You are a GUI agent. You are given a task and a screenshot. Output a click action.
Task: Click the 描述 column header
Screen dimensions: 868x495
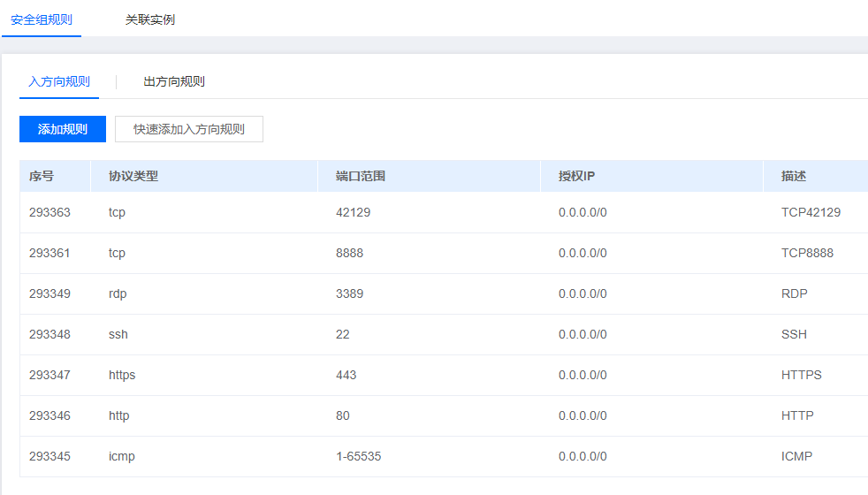pos(793,176)
